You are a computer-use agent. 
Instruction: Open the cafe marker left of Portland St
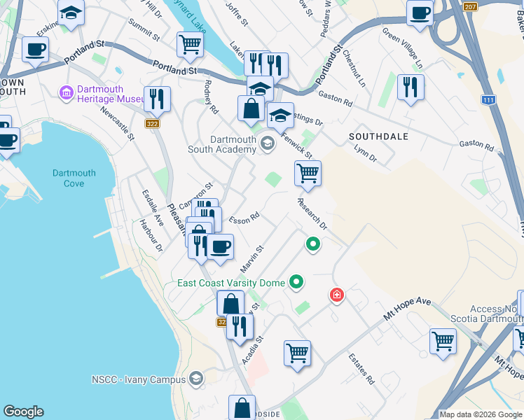point(36,52)
